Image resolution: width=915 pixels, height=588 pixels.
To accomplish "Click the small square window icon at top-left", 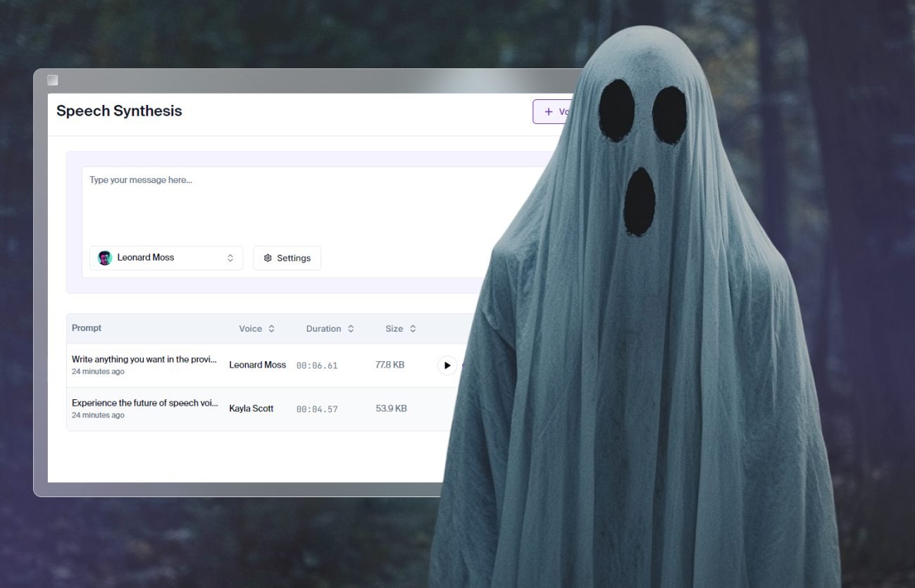I will 52,80.
